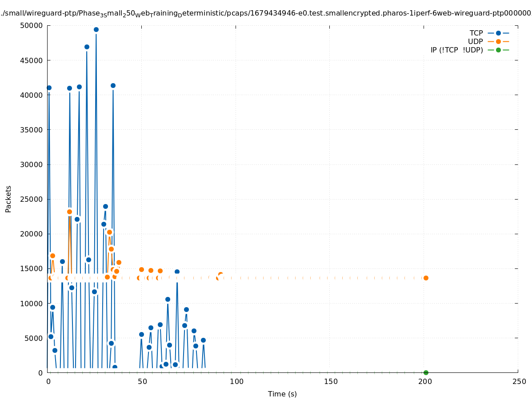532x400 pixels.
Task: Select the TCP legend text label
Action: 476,33
